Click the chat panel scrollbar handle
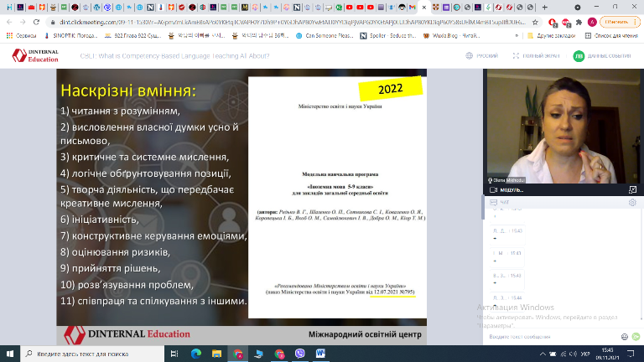This screenshot has width=644, height=362. (483, 208)
